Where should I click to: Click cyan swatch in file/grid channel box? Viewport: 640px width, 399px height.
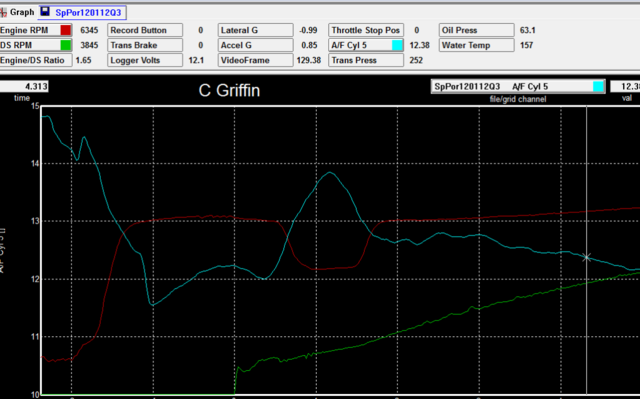point(598,86)
